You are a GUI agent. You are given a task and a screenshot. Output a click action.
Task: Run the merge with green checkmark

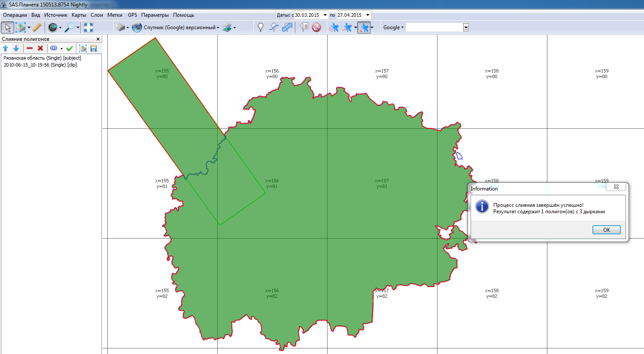70,48
